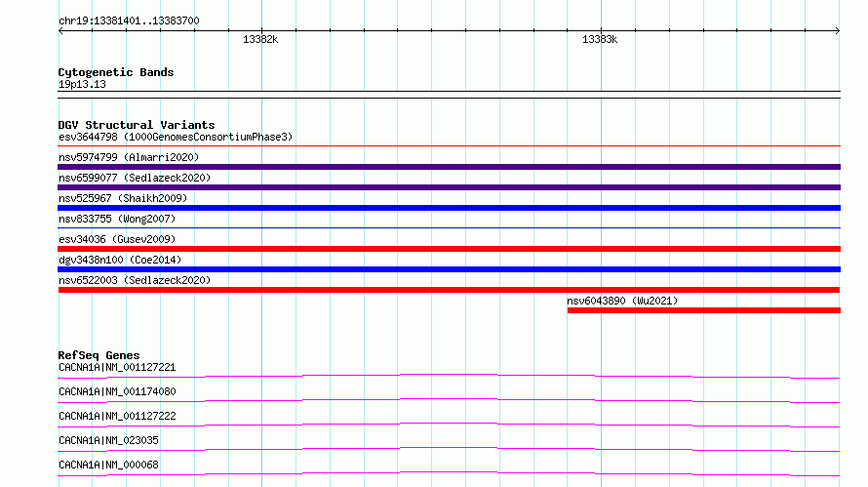
Task: Click the 13383k ruler tick label
Action: pyautogui.click(x=600, y=39)
